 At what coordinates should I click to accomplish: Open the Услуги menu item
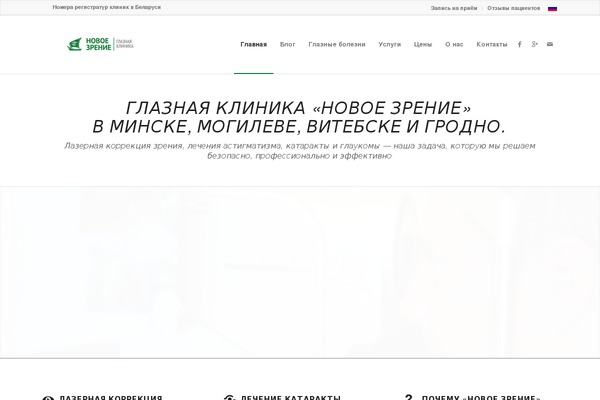[390, 44]
